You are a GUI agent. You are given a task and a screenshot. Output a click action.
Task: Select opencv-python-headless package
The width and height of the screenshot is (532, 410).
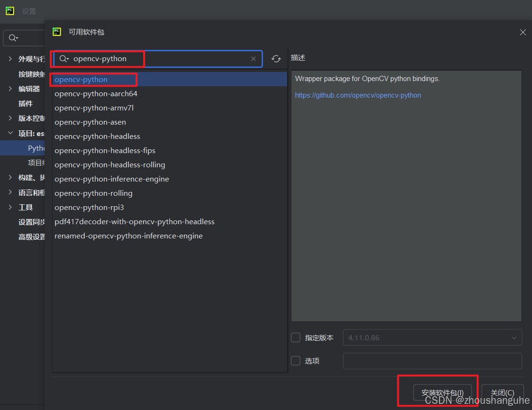pyautogui.click(x=170, y=136)
